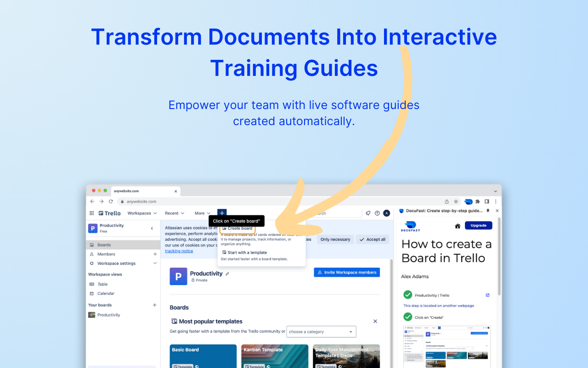This screenshot has width=588, height=368.
Task: Toggle the green check for Productivitiy | Trello step
Action: [407, 295]
